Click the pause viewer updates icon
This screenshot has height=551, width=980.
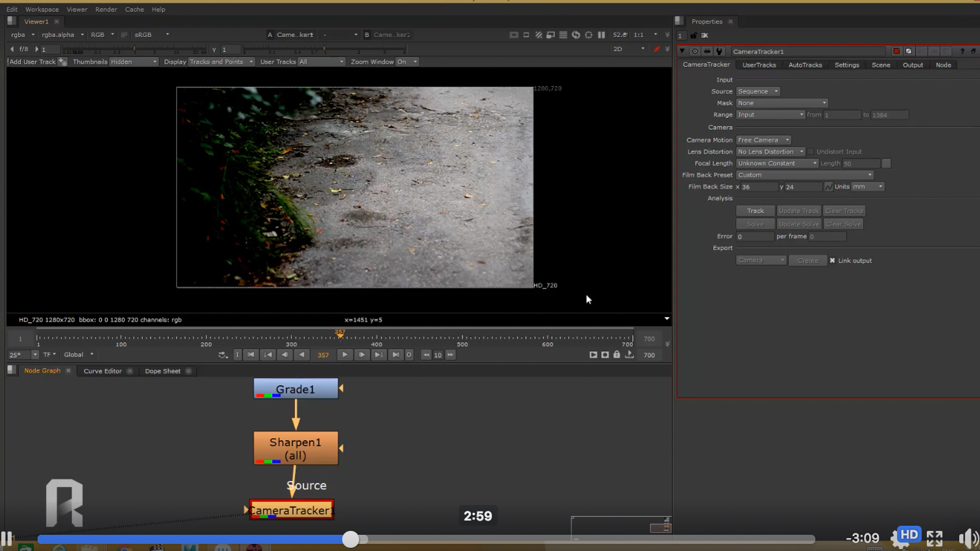click(x=601, y=35)
